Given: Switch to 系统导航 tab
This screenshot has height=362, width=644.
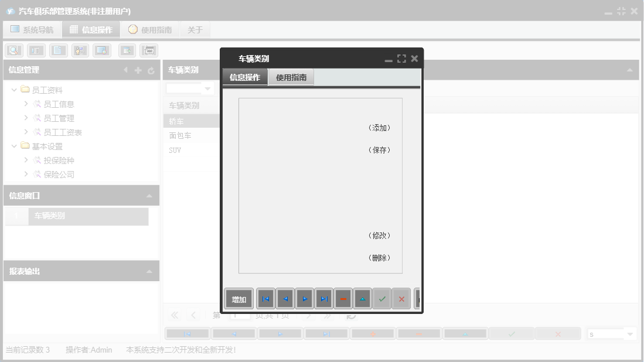Looking at the screenshot, I should [32, 29].
